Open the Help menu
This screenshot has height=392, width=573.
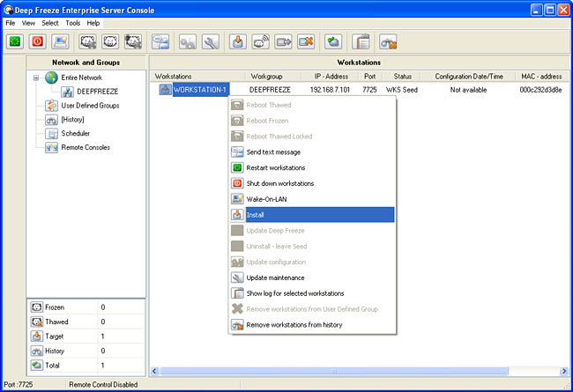click(x=93, y=23)
